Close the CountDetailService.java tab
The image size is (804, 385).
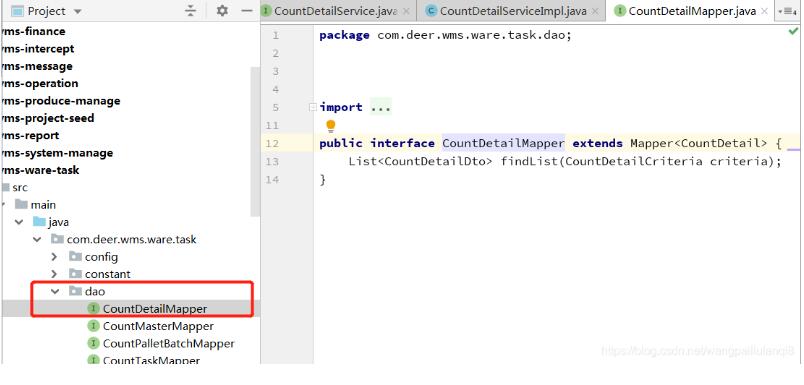point(407,11)
